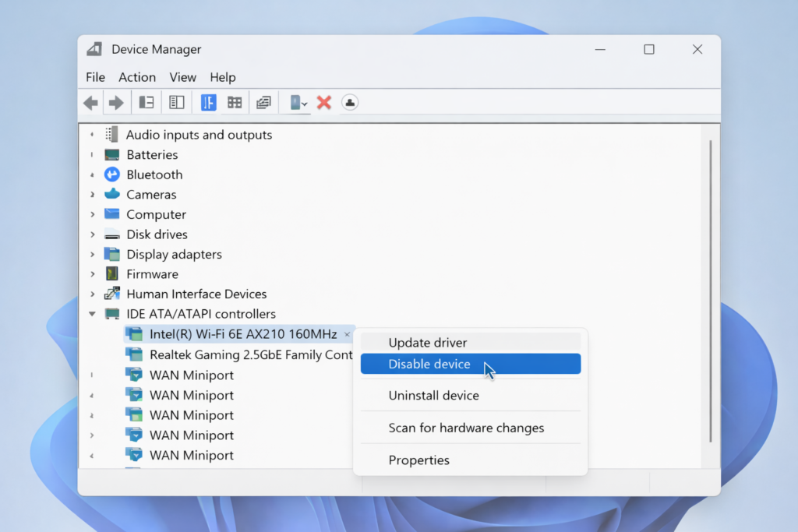
Task: Expand the Display adapters node
Action: click(92, 254)
